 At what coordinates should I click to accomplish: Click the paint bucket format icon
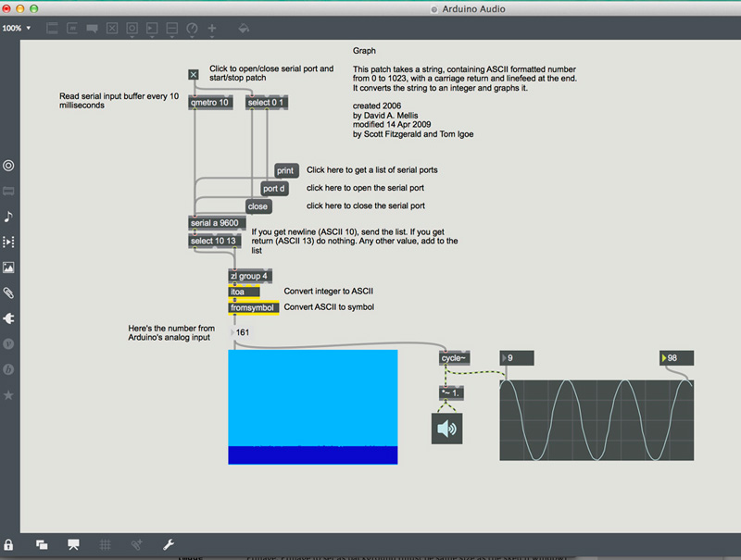point(244,29)
